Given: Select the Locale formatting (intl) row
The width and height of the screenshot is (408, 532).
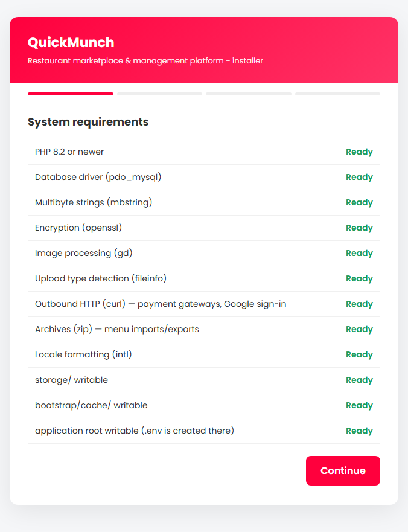Looking at the screenshot, I should pos(204,354).
